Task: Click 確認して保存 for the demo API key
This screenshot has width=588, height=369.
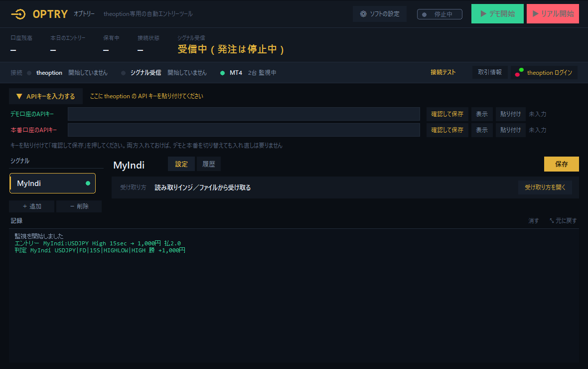Action: 447,114
